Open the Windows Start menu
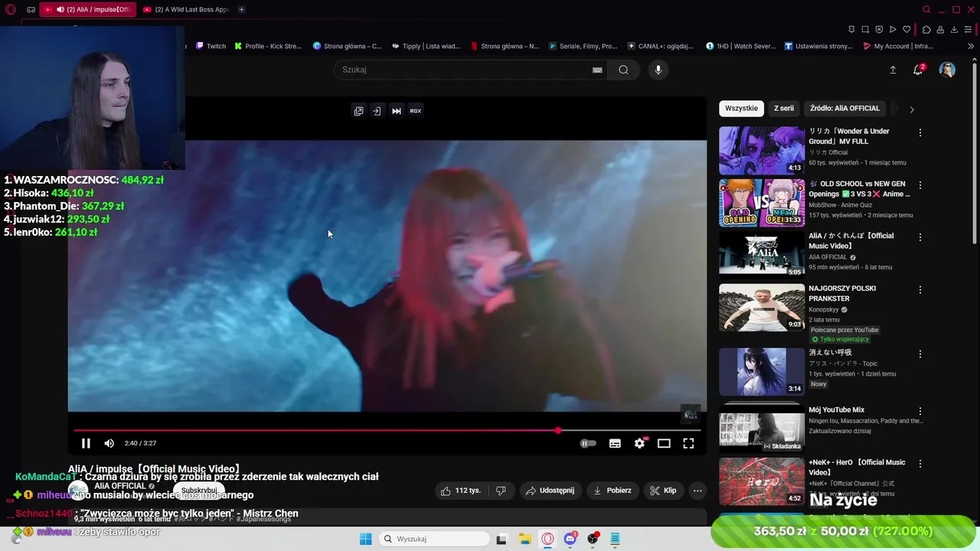 pyautogui.click(x=365, y=539)
